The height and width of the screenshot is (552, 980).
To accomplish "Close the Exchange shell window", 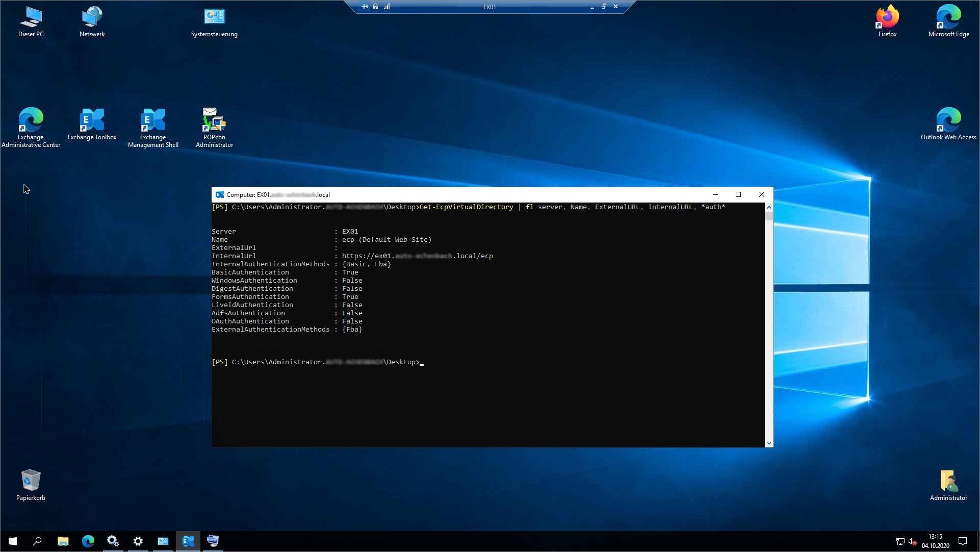I will tap(761, 194).
